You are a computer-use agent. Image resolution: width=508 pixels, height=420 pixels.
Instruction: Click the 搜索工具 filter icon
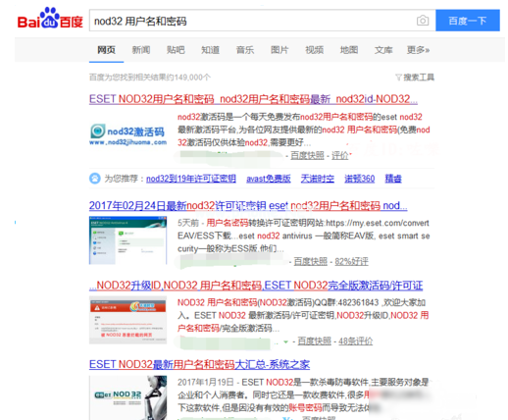(x=398, y=78)
